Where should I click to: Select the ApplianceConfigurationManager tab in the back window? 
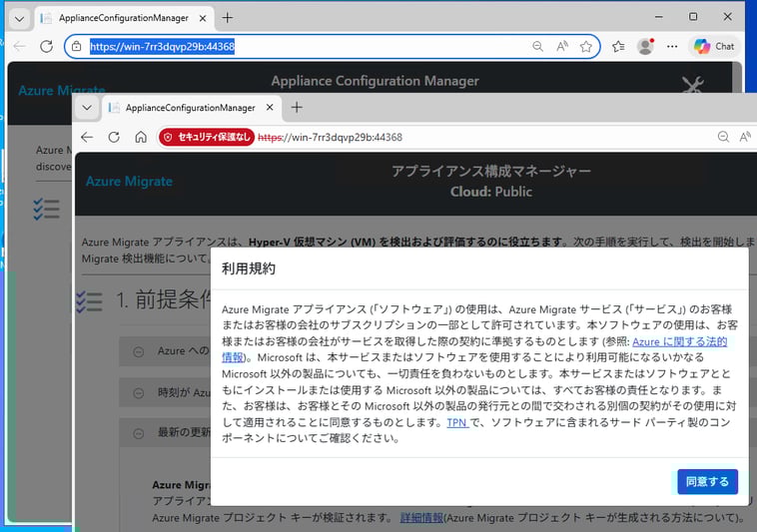click(x=124, y=18)
